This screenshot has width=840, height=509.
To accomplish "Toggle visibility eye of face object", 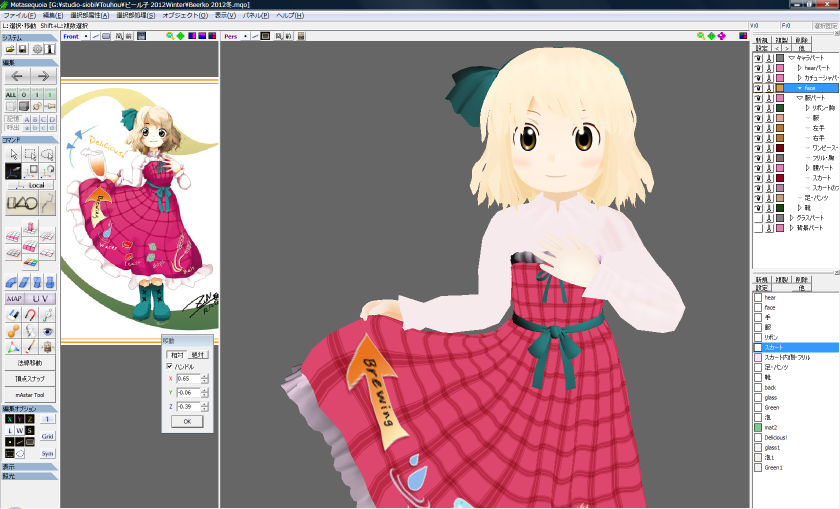I will pyautogui.click(x=758, y=88).
